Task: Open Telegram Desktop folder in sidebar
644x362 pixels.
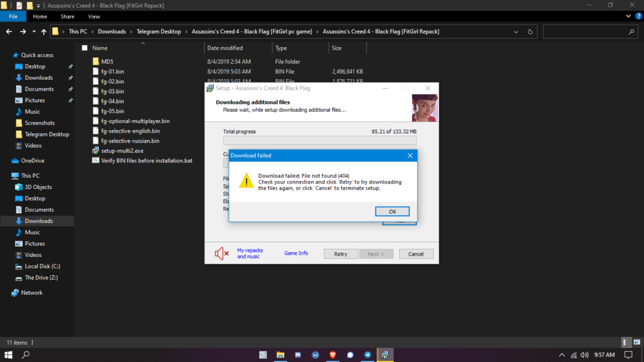Action: [47, 134]
